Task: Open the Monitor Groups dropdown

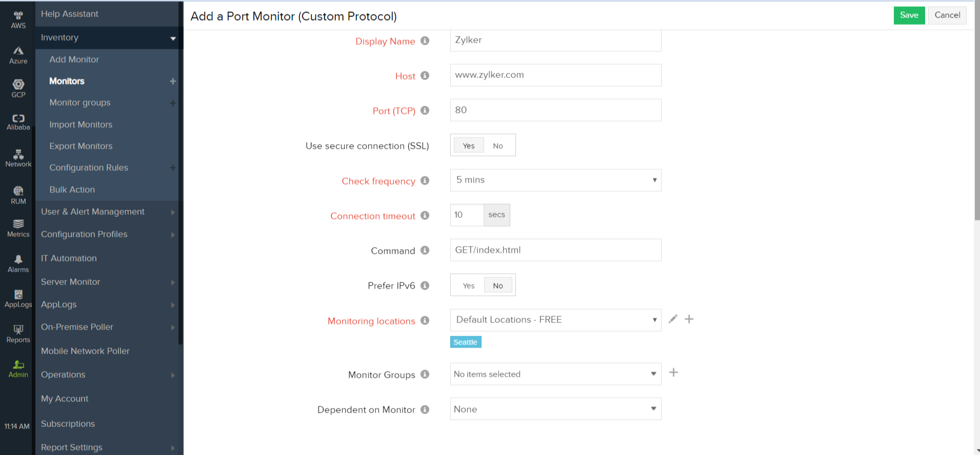Action: [555, 374]
